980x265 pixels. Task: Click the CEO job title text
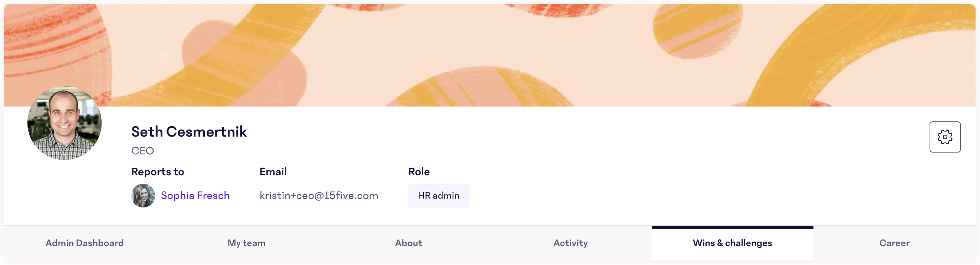point(143,151)
